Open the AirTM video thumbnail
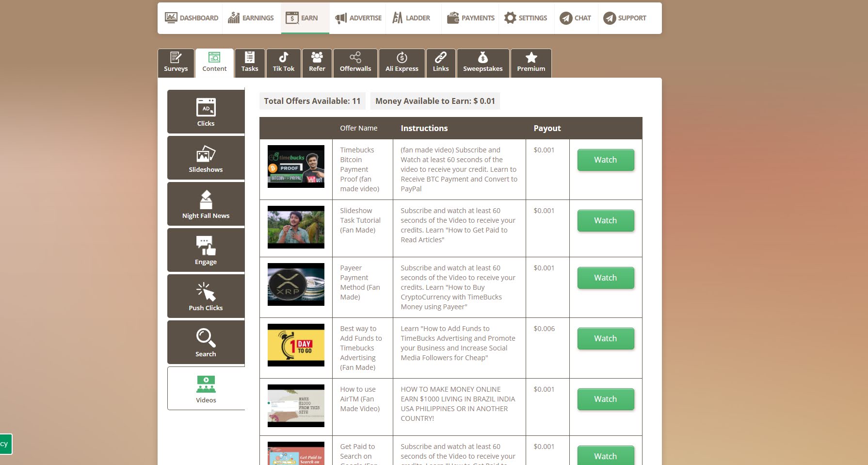Image resolution: width=868 pixels, height=465 pixels. click(296, 406)
